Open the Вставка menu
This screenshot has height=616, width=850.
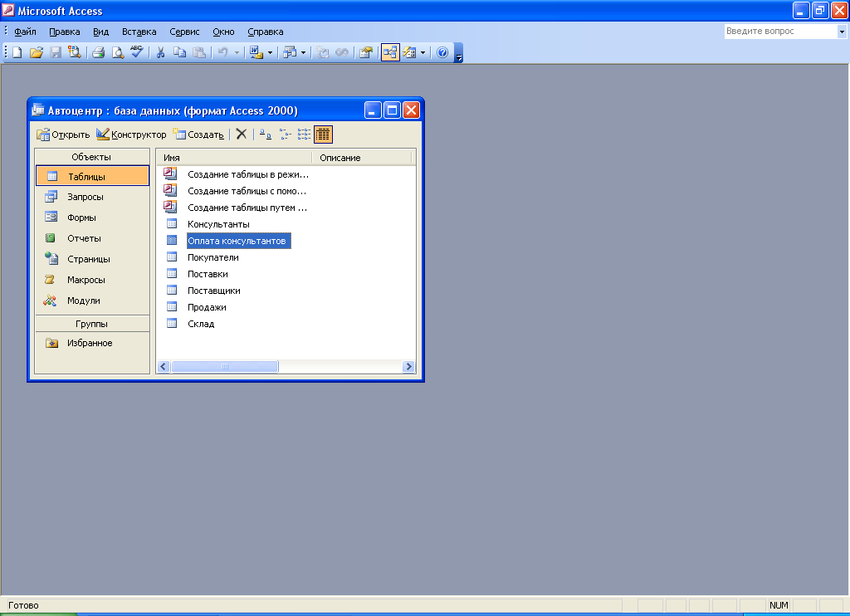(x=139, y=32)
